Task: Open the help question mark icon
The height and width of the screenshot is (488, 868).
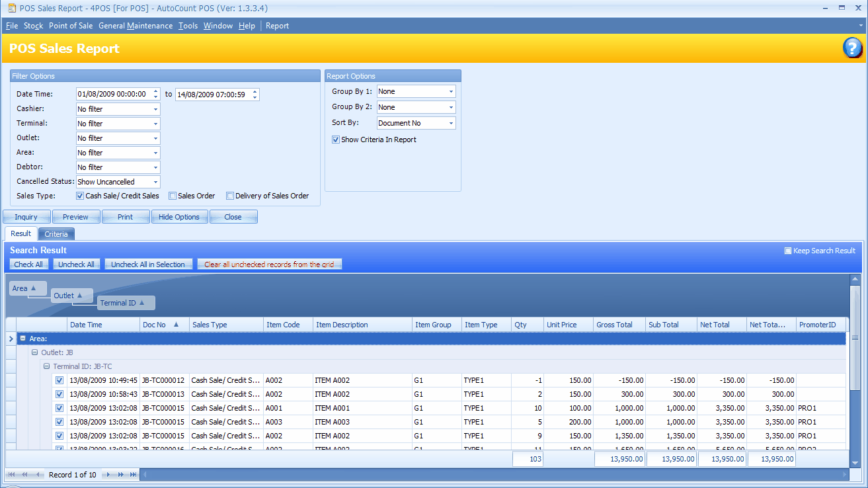Action: tap(852, 48)
